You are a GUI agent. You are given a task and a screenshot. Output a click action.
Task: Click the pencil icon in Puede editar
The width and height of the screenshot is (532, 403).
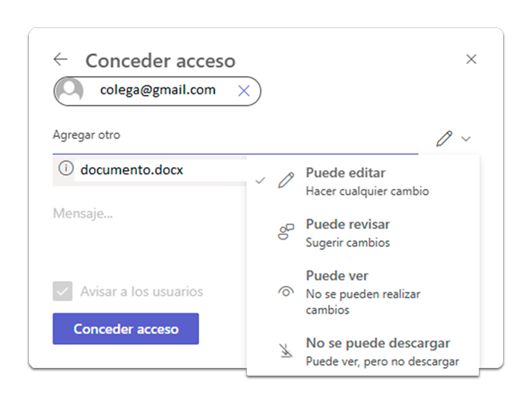tap(286, 181)
